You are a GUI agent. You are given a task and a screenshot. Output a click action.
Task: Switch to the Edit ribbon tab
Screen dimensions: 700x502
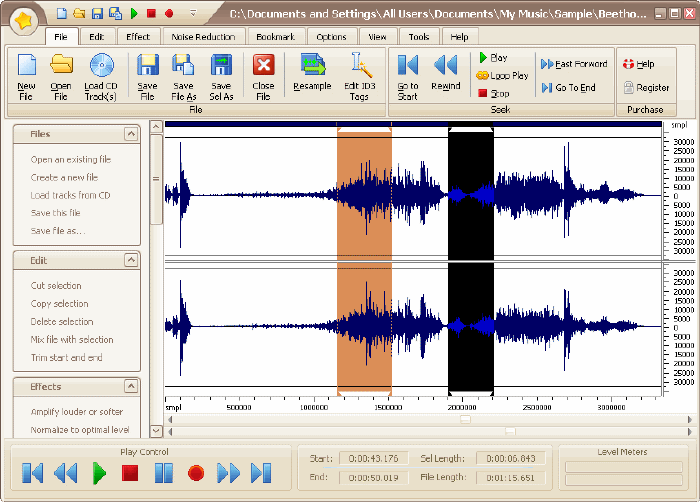(96, 37)
